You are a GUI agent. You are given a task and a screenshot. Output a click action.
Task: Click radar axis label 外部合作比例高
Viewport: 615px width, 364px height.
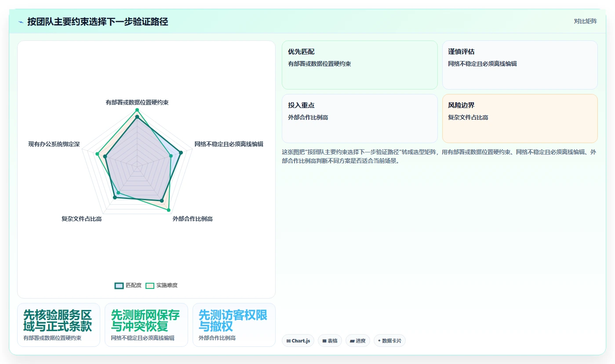pos(193,219)
